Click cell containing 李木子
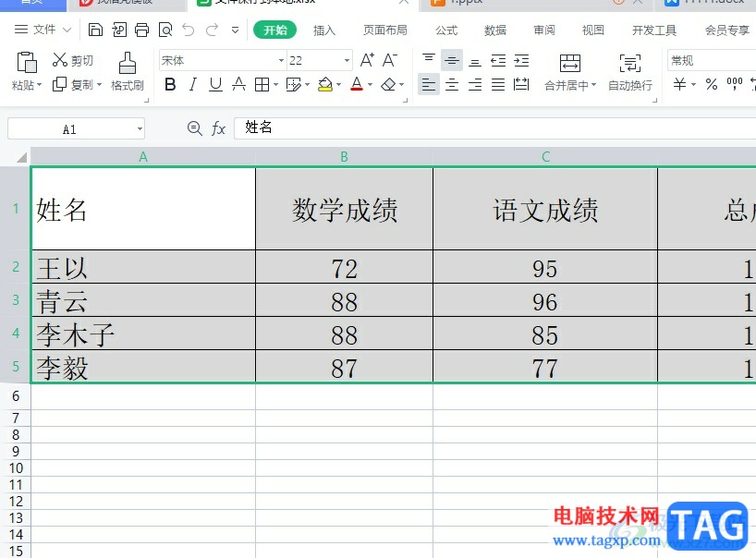Image resolution: width=756 pixels, height=558 pixels. [143, 334]
